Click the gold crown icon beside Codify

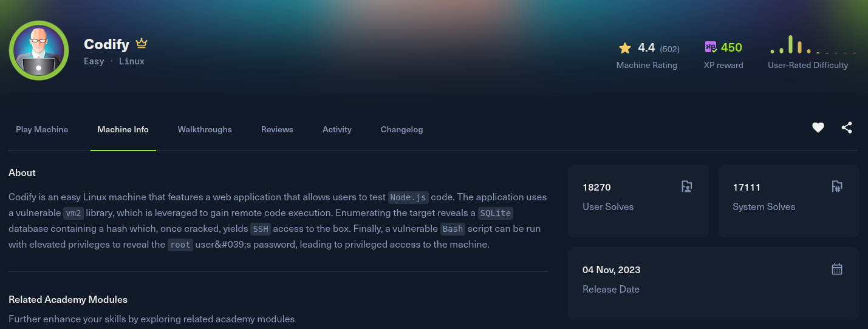(x=142, y=44)
